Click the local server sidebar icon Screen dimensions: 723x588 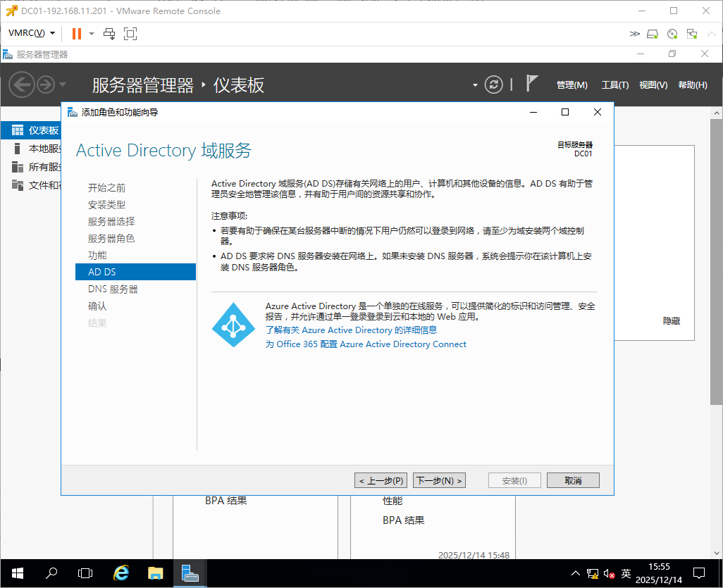coord(17,149)
